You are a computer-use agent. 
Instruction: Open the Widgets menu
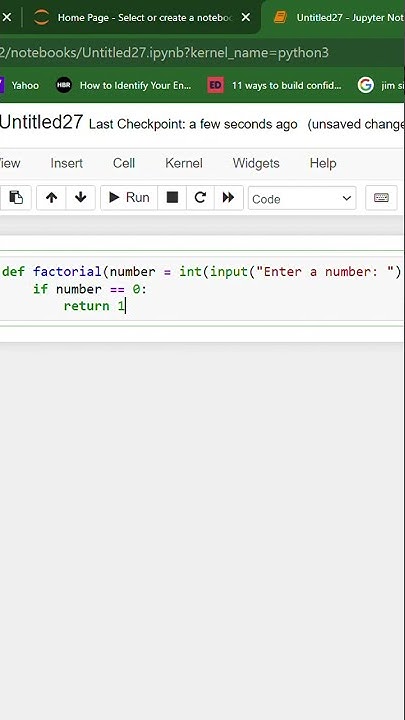(256, 163)
